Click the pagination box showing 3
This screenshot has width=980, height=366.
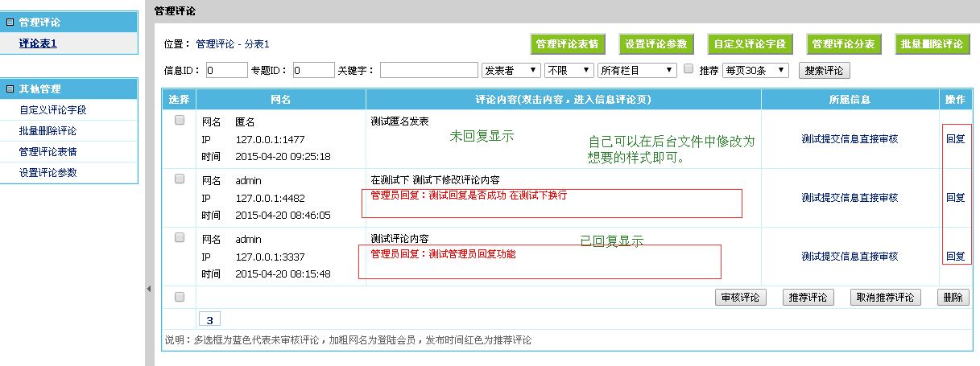209,319
